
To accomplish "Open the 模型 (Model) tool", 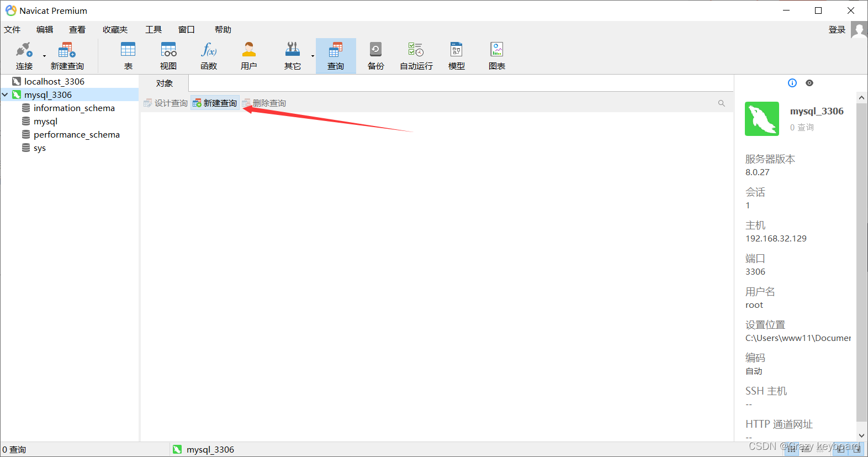I will [457, 56].
